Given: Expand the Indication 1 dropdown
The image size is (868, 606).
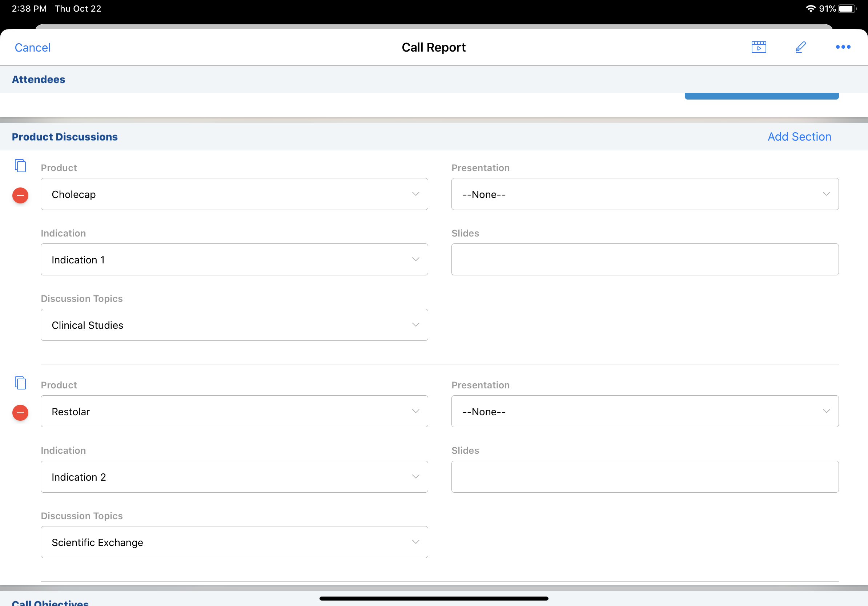Looking at the screenshot, I should pos(234,259).
